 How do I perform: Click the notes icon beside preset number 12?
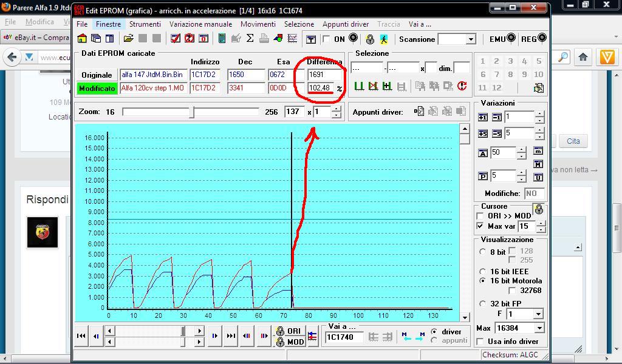coord(539,87)
